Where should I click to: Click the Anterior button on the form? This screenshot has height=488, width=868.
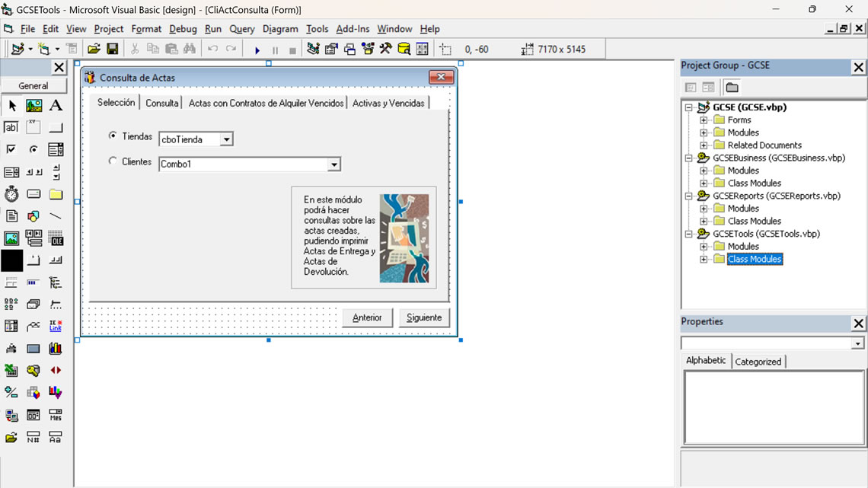[x=367, y=317]
